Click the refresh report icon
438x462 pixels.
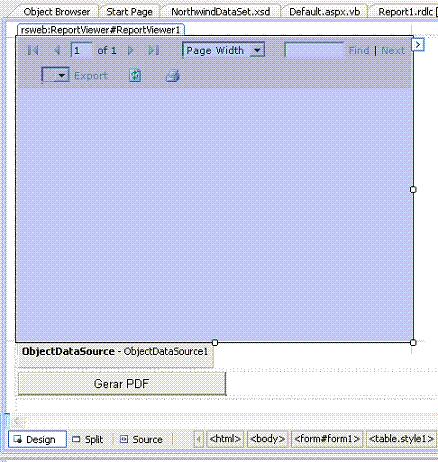tap(135, 75)
